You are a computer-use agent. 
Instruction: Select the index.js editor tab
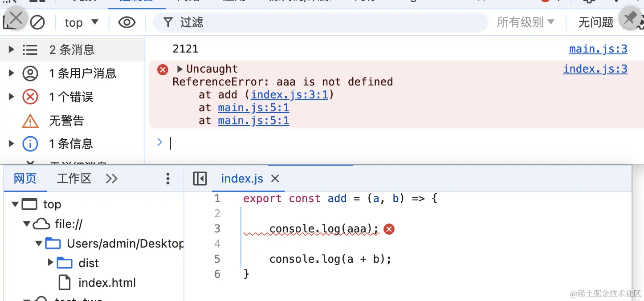coord(242,179)
